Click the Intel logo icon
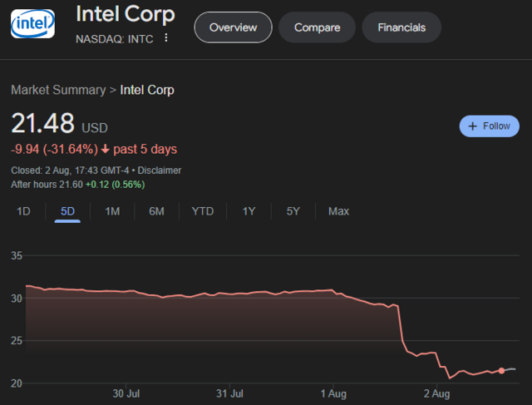Viewport: 532px width, 405px height. tap(33, 25)
